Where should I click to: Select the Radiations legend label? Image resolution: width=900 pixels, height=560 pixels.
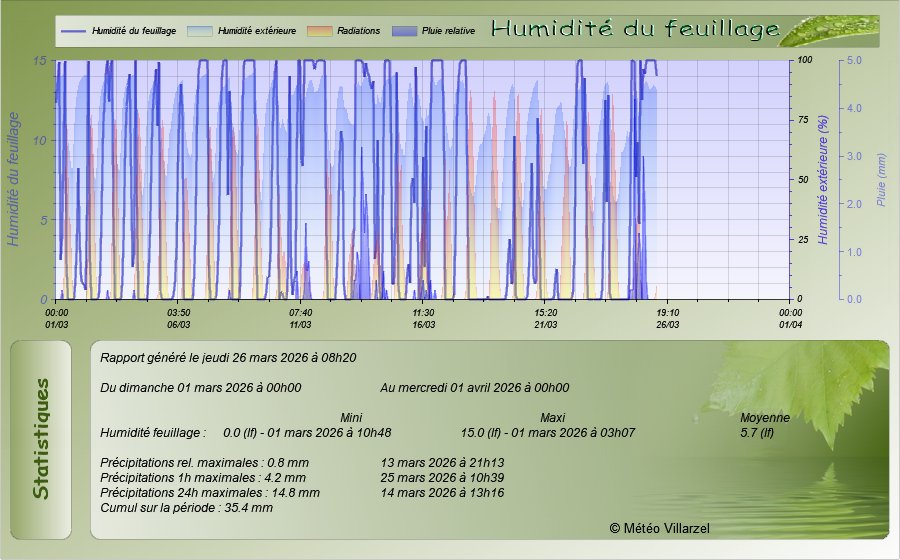click(x=359, y=31)
